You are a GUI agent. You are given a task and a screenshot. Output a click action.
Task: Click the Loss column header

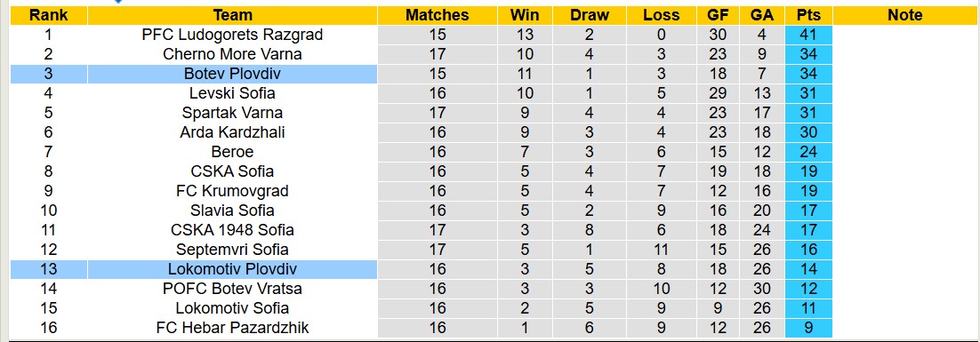click(662, 15)
